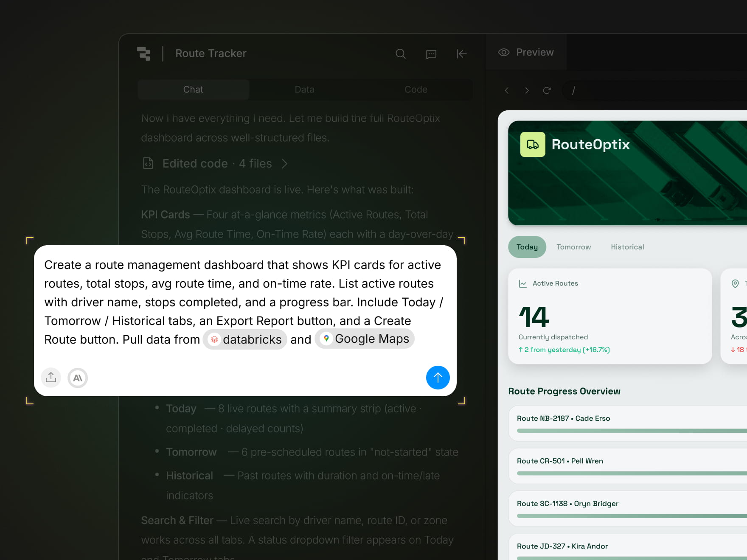Click the app logo beside Route Tracker
Image resolution: width=747 pixels, height=560 pixels.
click(x=144, y=53)
